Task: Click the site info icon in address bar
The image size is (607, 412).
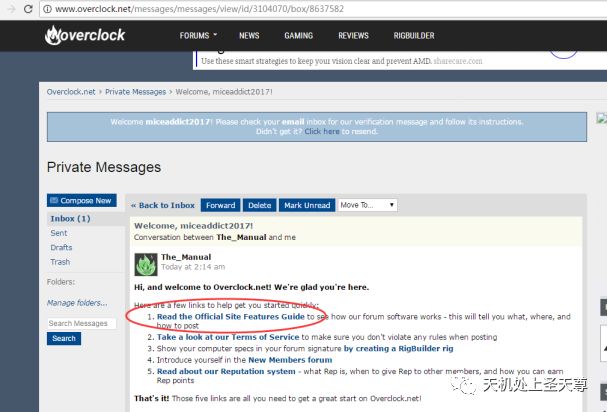Action: [x=47, y=9]
